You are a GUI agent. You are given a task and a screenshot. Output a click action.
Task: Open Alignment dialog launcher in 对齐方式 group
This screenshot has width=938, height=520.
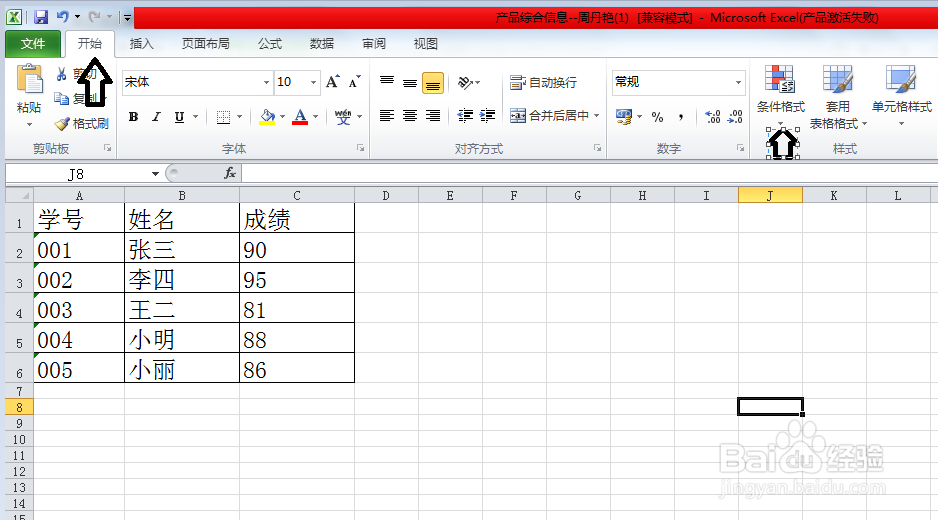pyautogui.click(x=597, y=148)
